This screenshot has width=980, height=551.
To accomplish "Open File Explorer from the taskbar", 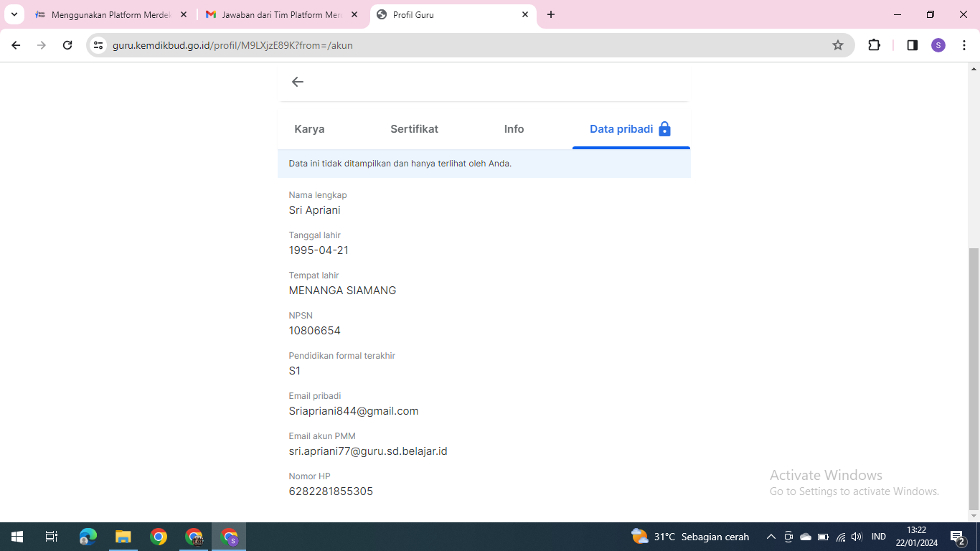I will tap(123, 537).
